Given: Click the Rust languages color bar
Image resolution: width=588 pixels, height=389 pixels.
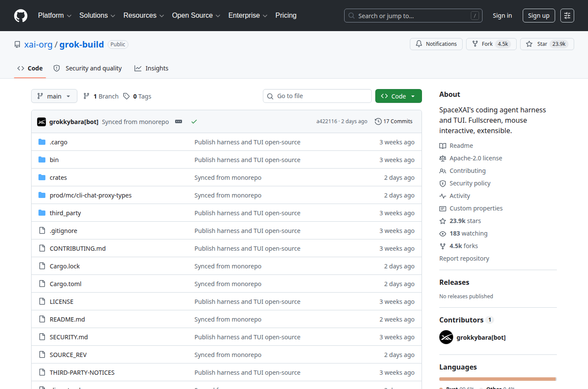Looking at the screenshot, I should click(497, 379).
